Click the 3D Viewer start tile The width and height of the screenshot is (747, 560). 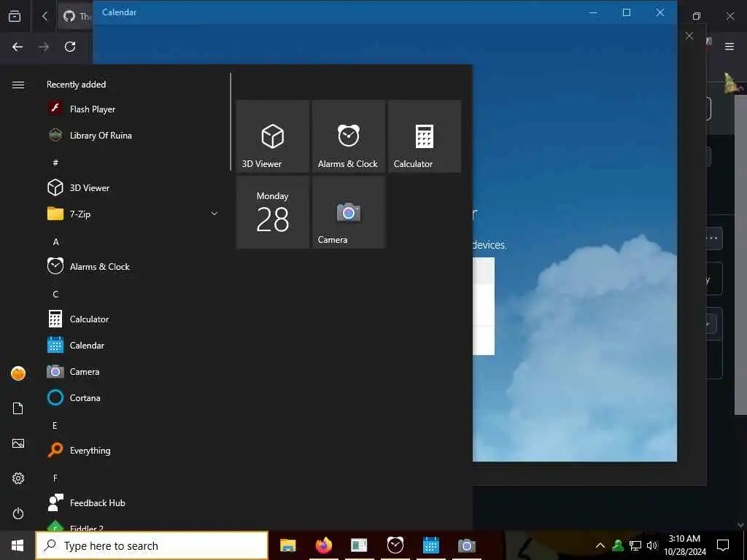[x=273, y=136]
